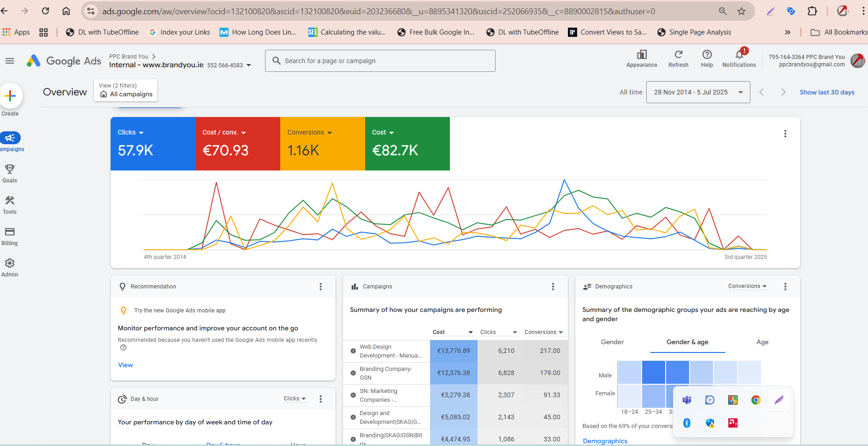868x446 pixels.
Task: Open the Billing card icon
Action: click(10, 232)
